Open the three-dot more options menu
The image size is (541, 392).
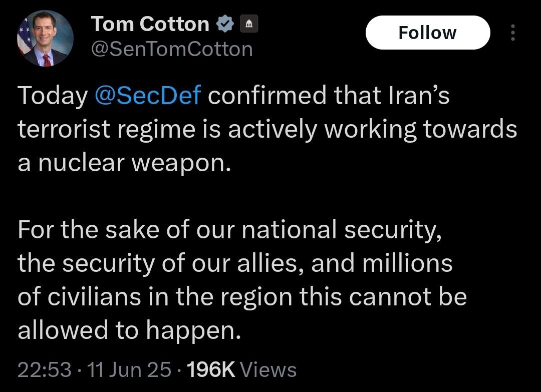[512, 33]
